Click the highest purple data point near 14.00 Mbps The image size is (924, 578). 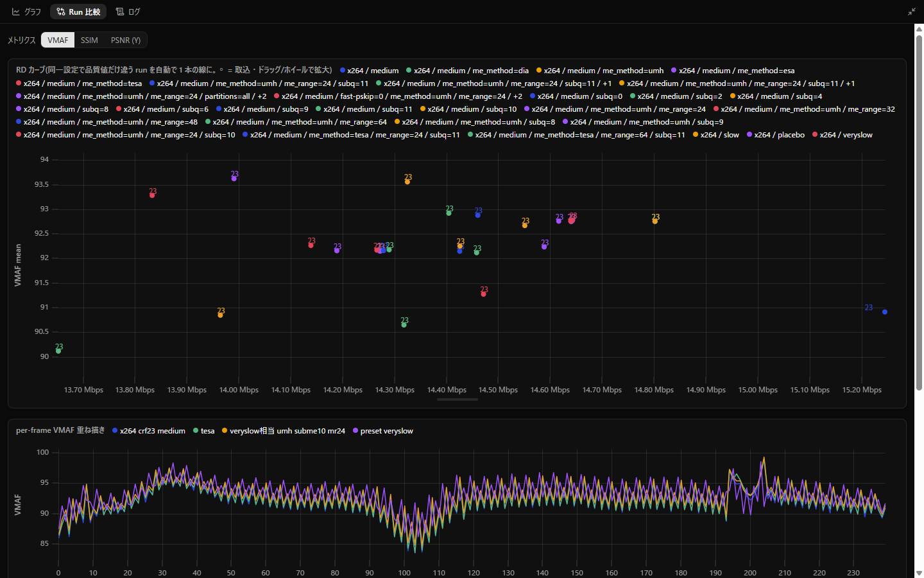(234, 179)
